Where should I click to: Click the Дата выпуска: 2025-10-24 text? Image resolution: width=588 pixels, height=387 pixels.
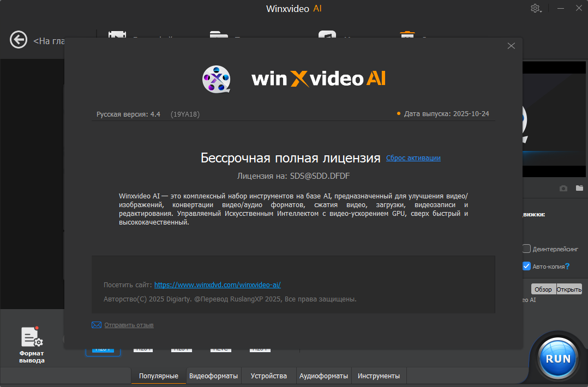(446, 114)
